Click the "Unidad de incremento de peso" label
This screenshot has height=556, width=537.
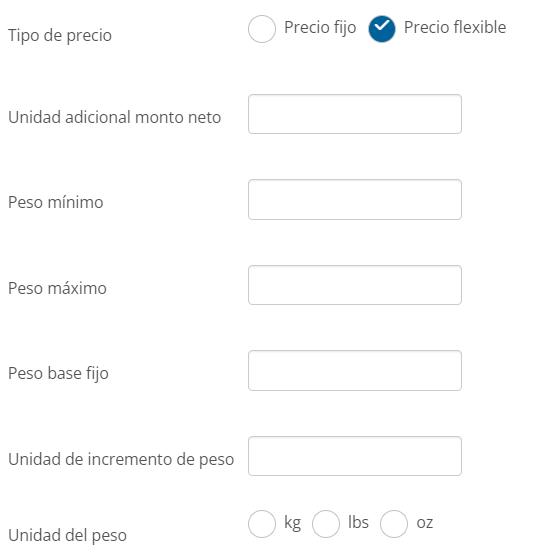coord(121,459)
